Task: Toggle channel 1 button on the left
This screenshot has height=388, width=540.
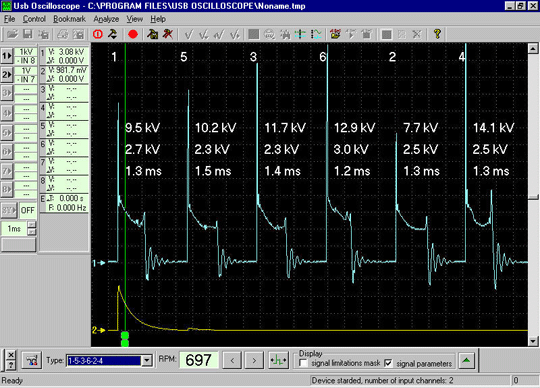Action: click(7, 56)
